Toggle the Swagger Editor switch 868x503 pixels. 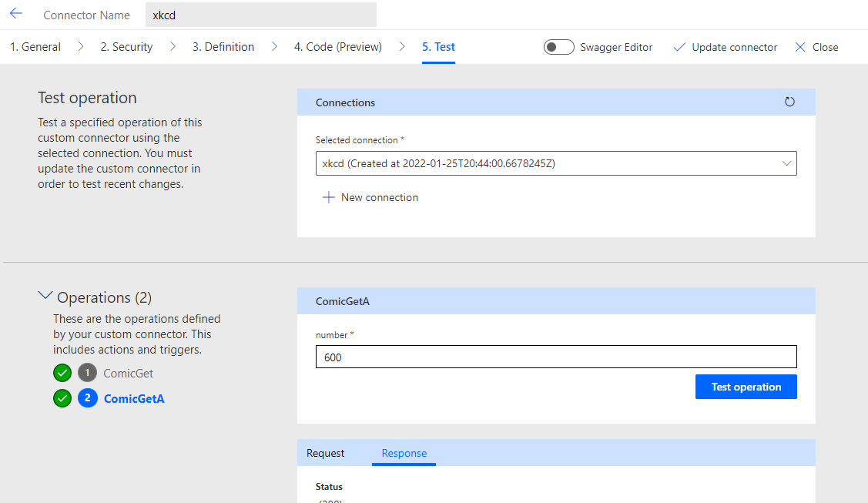[x=558, y=47]
